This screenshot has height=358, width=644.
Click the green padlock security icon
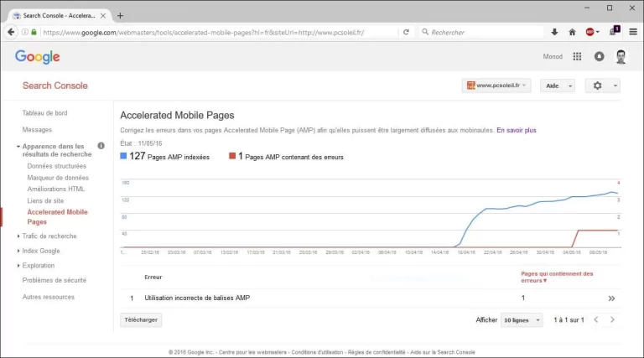click(x=34, y=32)
